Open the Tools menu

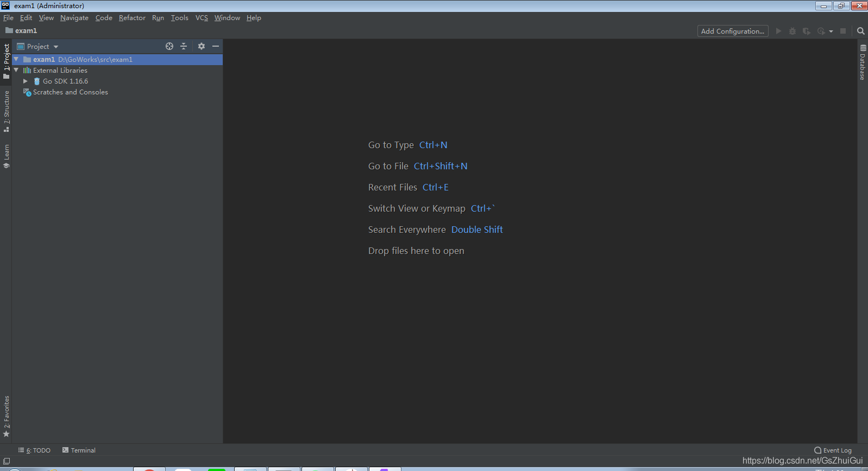[x=180, y=18]
